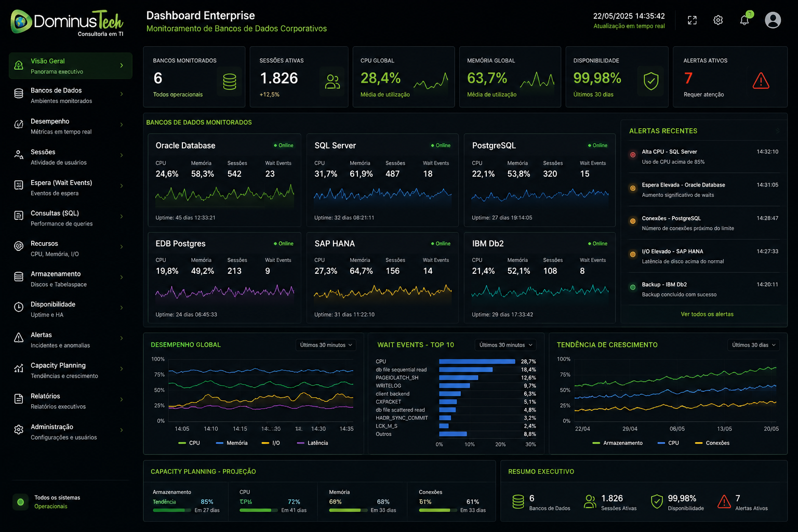Click the Espera (Wait Events) sidebar icon
This screenshot has width=798, height=532.
pyautogui.click(x=19, y=185)
